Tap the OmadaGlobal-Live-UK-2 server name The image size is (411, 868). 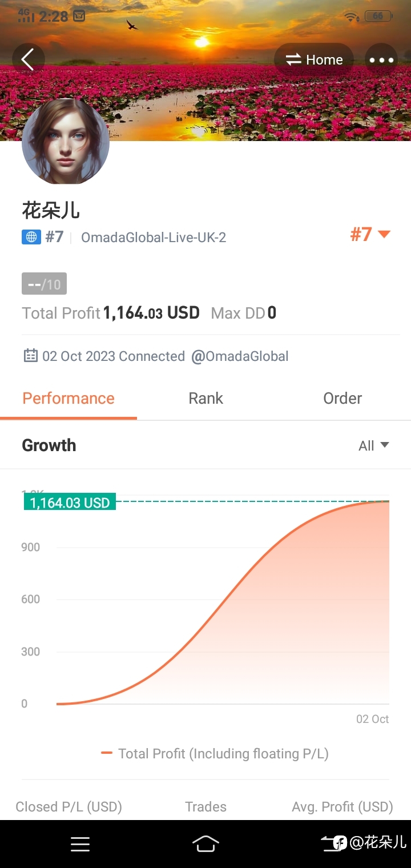[154, 238]
